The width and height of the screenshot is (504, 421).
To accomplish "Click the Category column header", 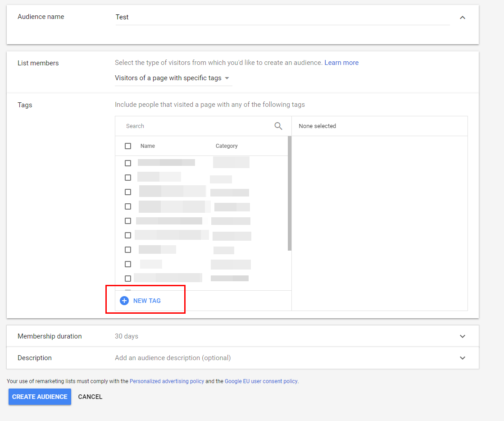I will click(227, 146).
